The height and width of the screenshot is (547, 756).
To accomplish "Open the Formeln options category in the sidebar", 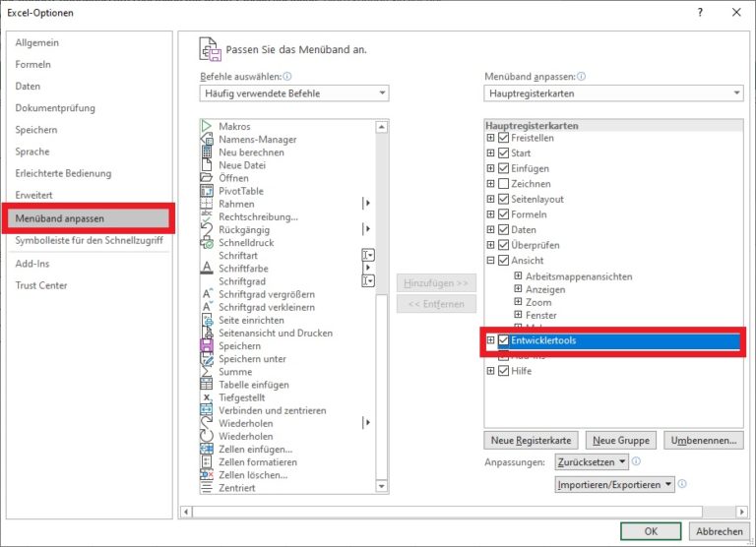I will coord(32,64).
